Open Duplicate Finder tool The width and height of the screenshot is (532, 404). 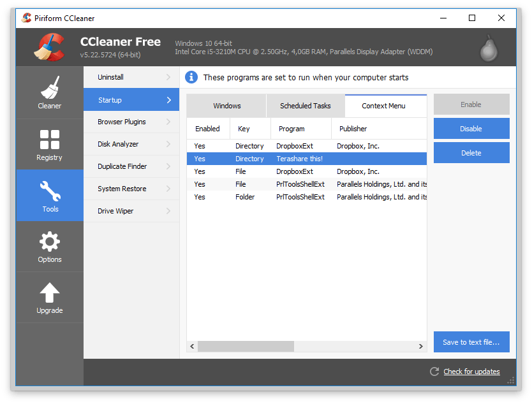pyautogui.click(x=131, y=166)
